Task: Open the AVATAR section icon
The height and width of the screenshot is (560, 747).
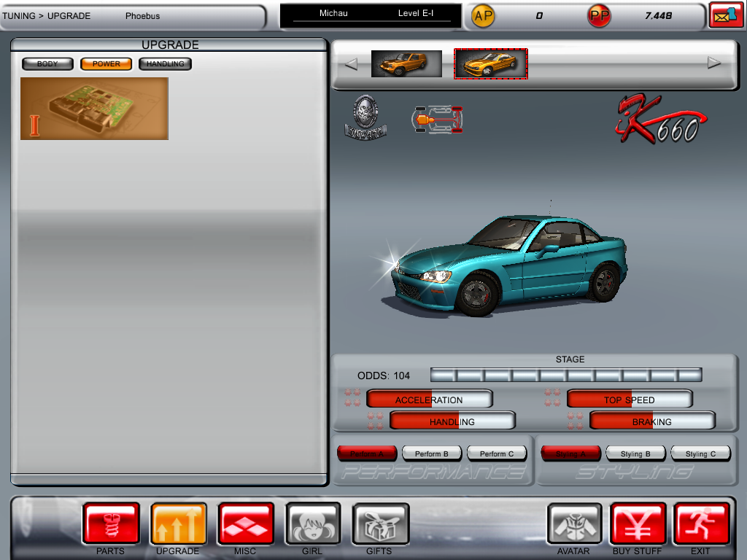Action: 575,524
